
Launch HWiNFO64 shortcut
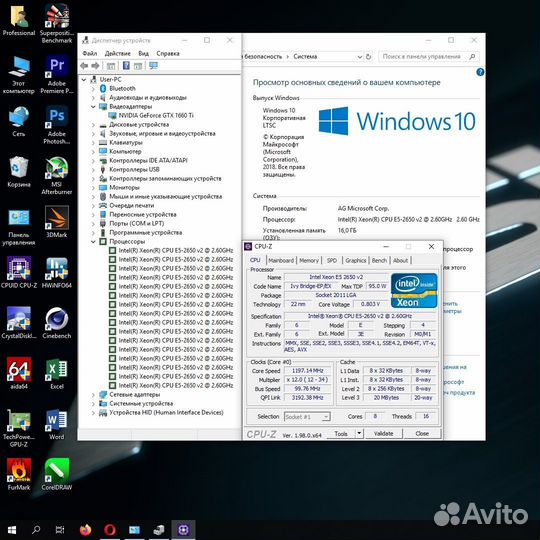[x=57, y=272]
